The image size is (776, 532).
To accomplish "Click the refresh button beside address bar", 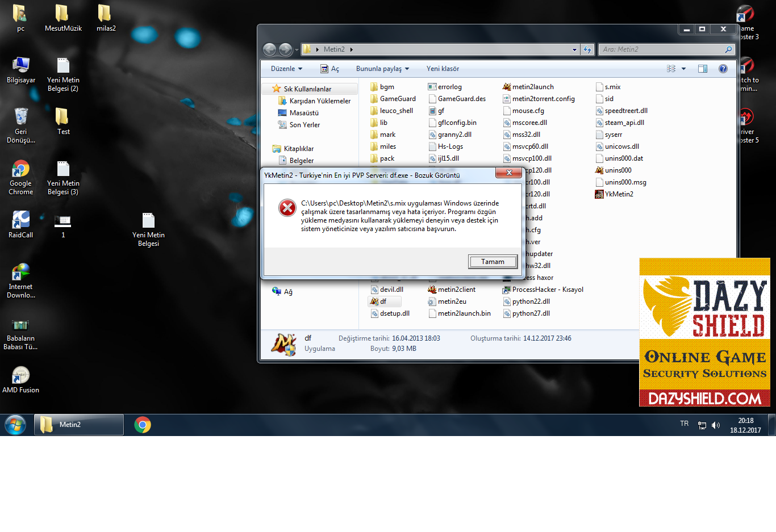I will pyautogui.click(x=587, y=49).
